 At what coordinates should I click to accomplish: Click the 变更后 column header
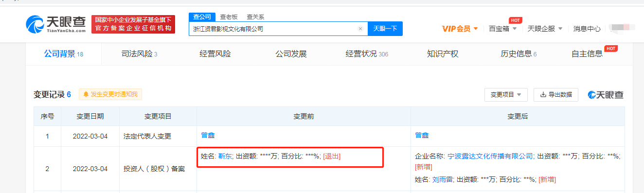click(518, 116)
